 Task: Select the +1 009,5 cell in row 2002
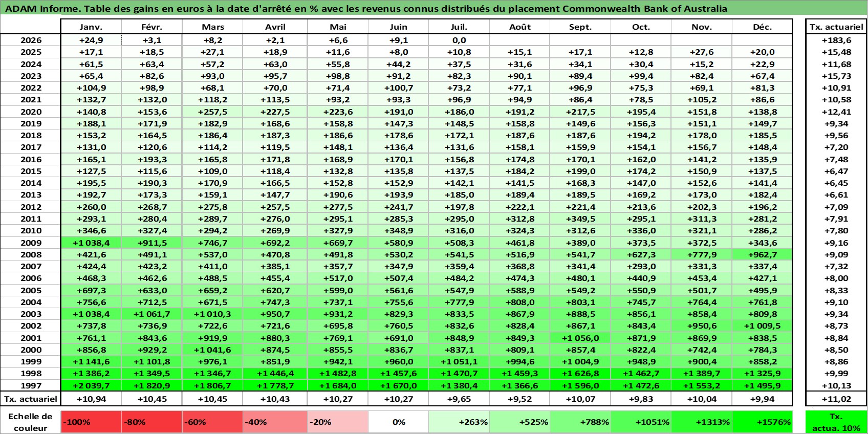coord(762,325)
